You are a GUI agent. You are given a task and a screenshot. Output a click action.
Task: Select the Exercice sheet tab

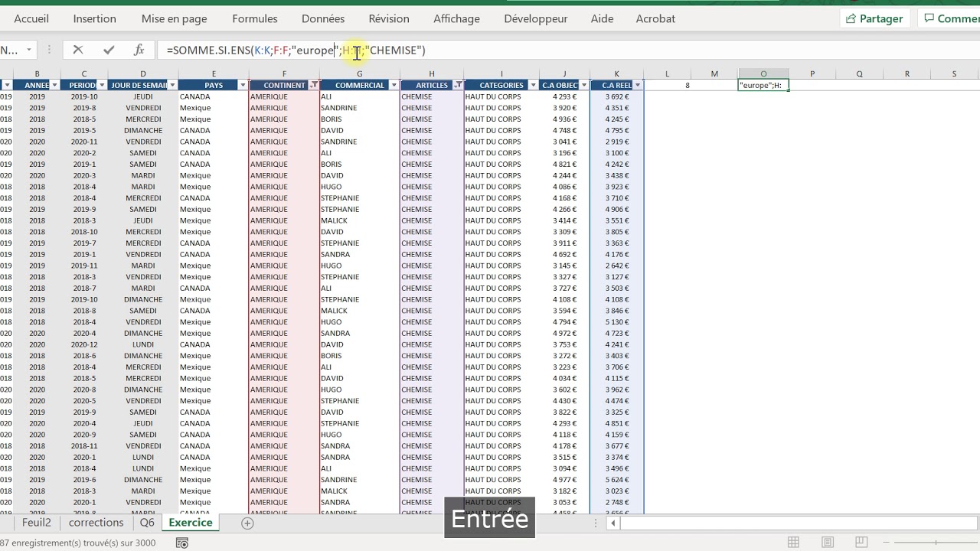(191, 523)
